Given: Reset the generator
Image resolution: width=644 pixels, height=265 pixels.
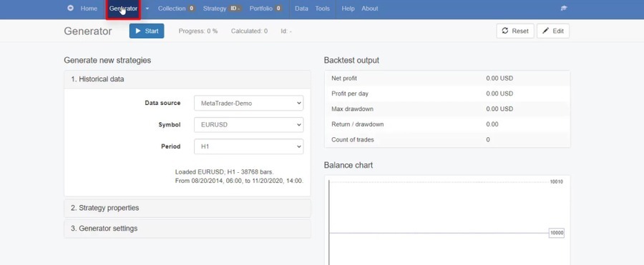Looking at the screenshot, I should click(515, 31).
